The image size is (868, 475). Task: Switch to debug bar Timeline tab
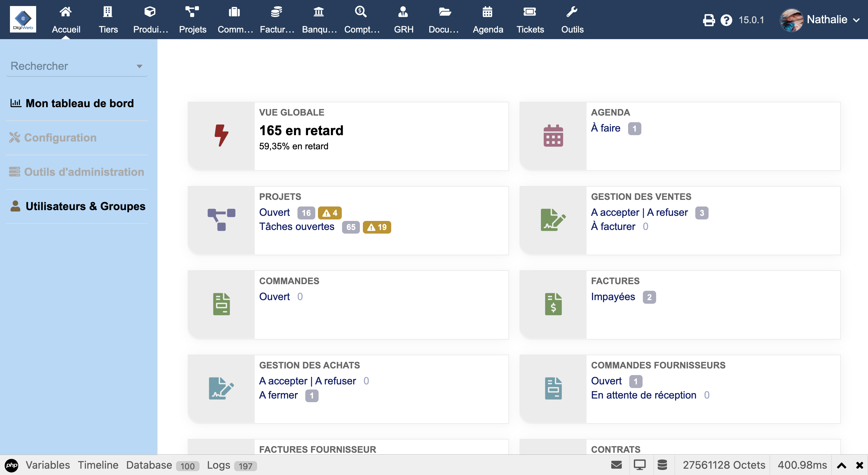click(98, 465)
